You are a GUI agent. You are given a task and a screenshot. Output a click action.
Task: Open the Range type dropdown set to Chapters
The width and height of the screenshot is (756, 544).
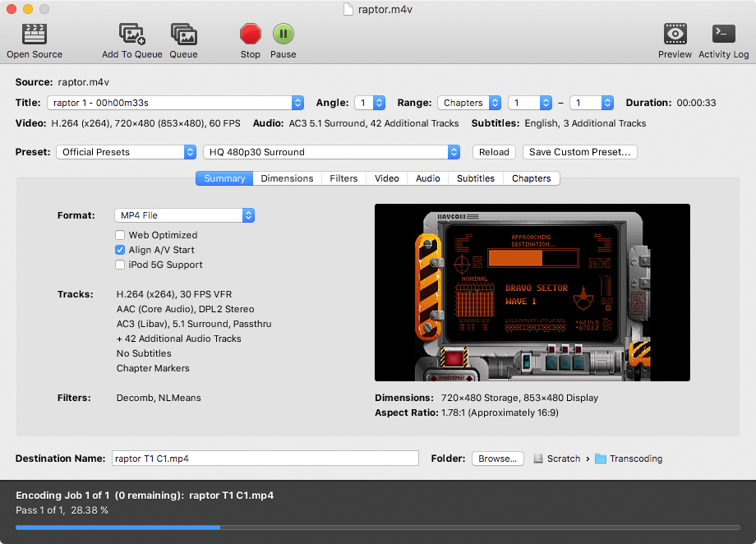469,103
